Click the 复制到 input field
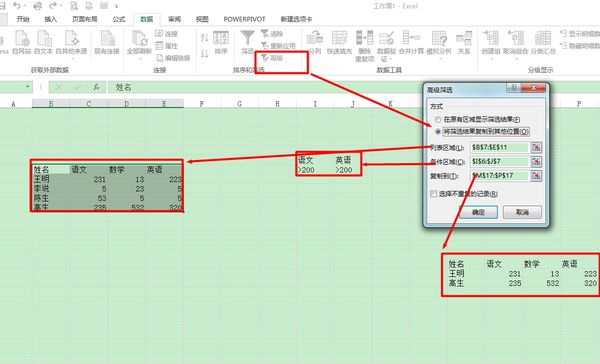The height and width of the screenshot is (364, 600). [x=500, y=176]
